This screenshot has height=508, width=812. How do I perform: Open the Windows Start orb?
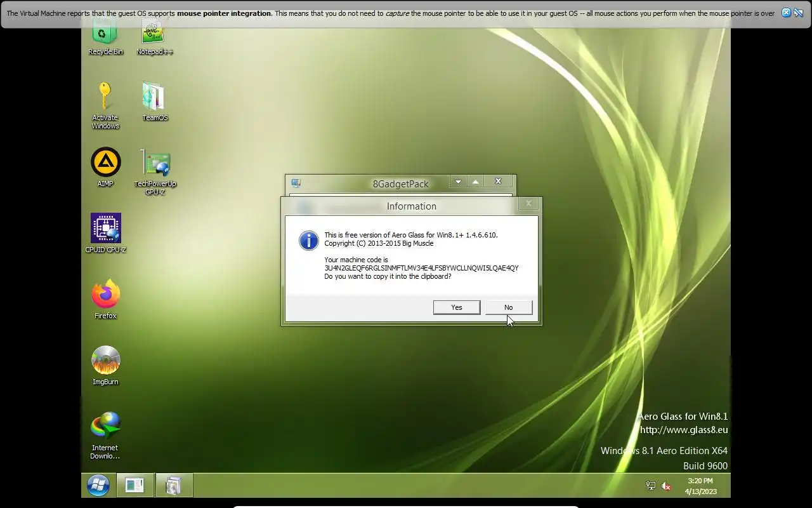[x=98, y=486]
